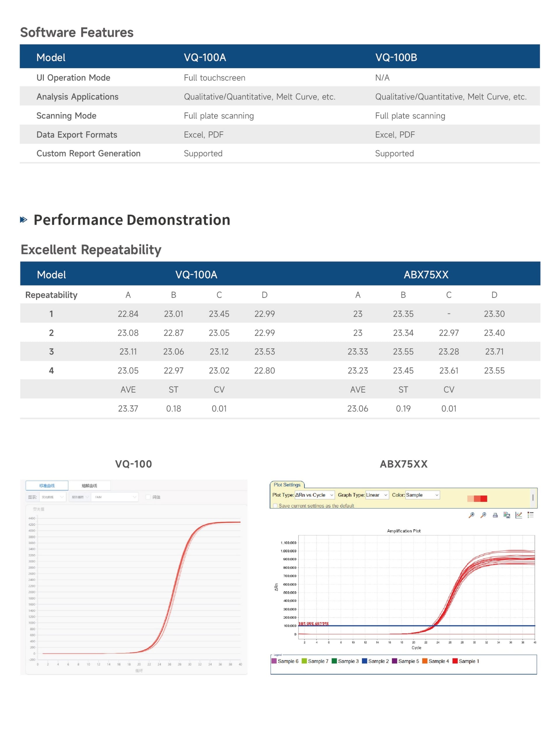The image size is (560, 736).
Task: Click the '23.01' repeatability cell
Action: pyautogui.click(x=173, y=314)
